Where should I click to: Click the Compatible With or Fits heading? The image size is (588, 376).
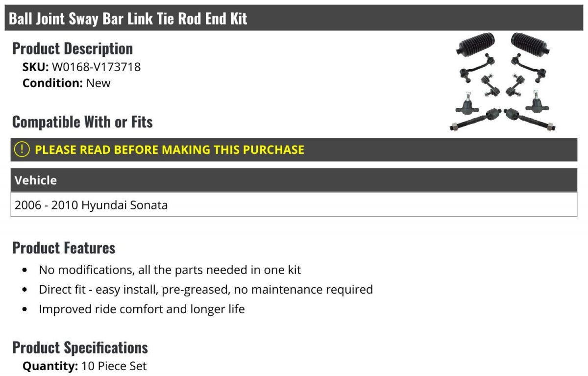[x=82, y=122]
